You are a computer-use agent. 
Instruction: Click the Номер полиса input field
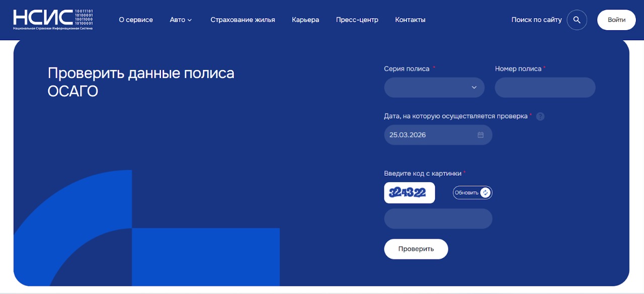[x=545, y=87]
